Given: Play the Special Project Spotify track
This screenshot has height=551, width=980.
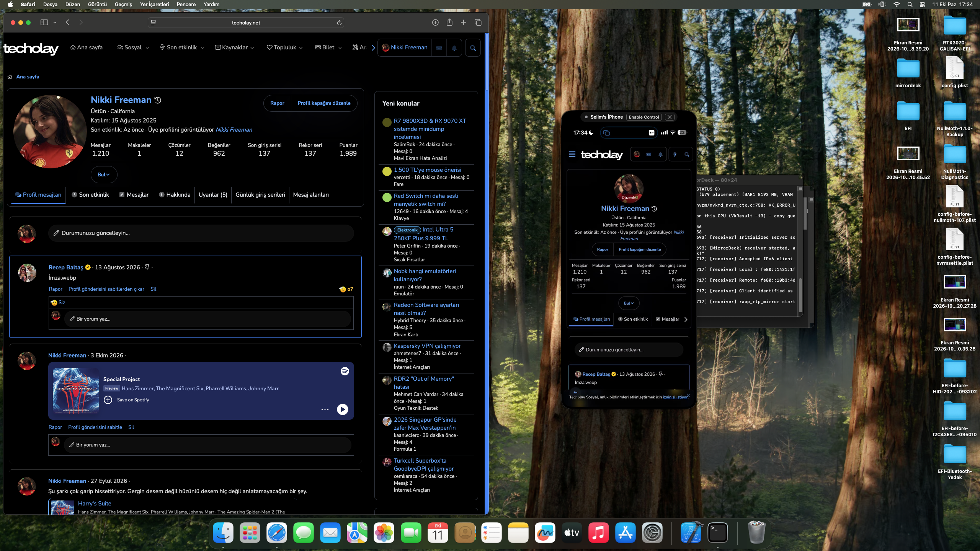Looking at the screenshot, I should tap(342, 409).
